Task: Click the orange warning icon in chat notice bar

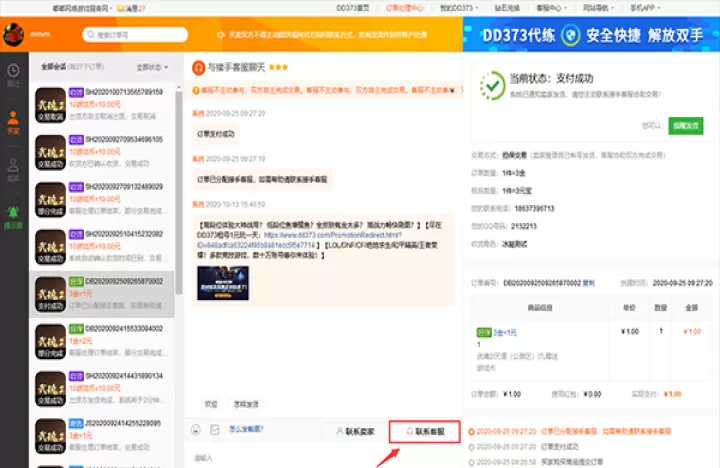Action: 196,90
